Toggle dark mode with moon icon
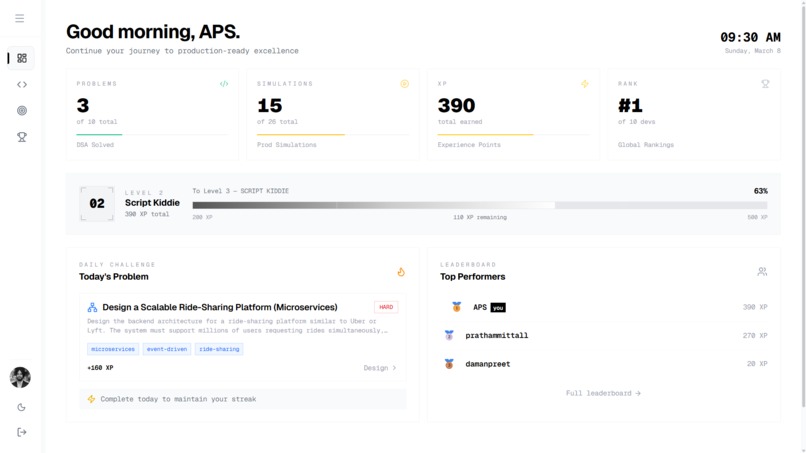This screenshot has height=453, width=806. click(21, 407)
